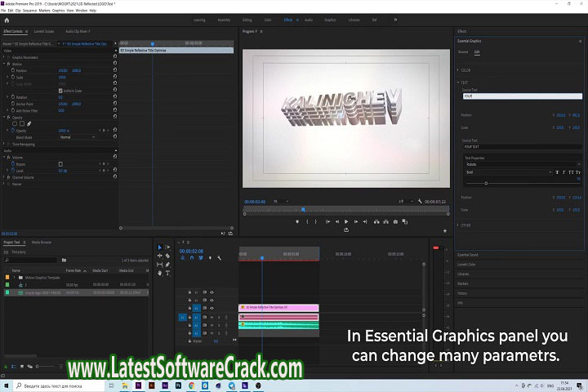Select the Pen tool in tools panel
The image size is (588, 392).
(x=167, y=265)
